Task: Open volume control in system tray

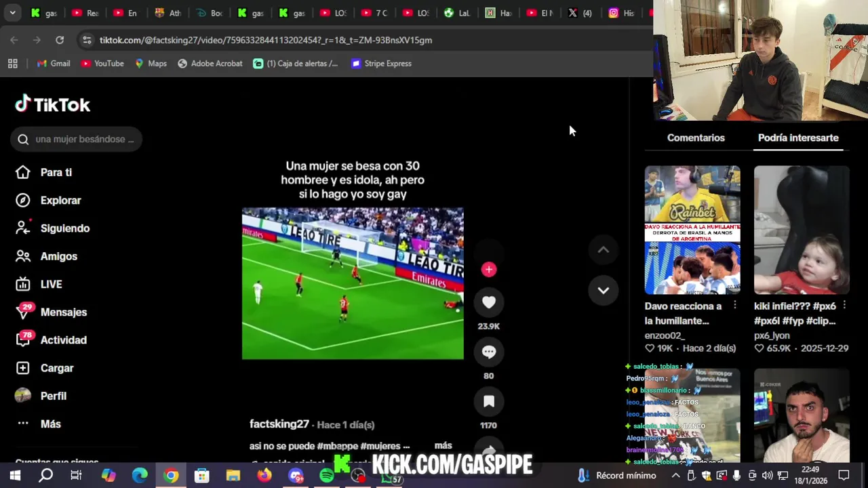Action: 767,475
